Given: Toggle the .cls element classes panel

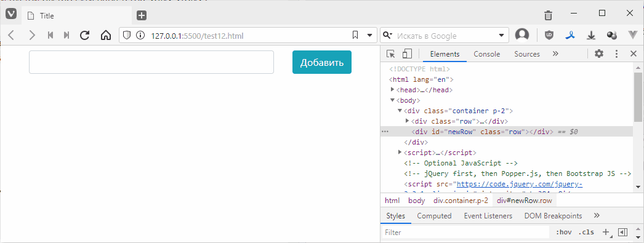Looking at the screenshot, I should click(x=586, y=233).
